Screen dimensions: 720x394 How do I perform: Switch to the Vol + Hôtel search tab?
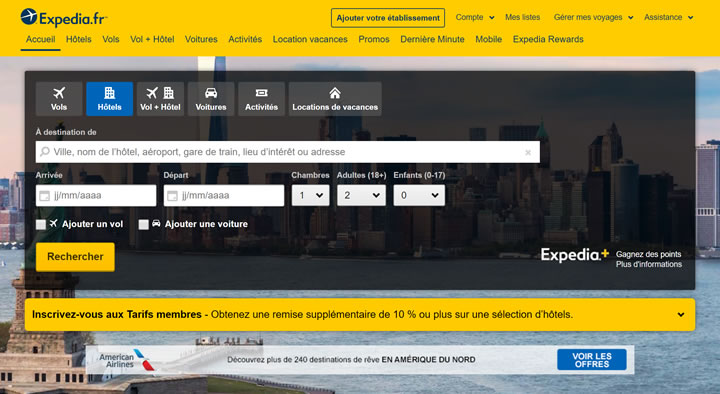(x=160, y=99)
